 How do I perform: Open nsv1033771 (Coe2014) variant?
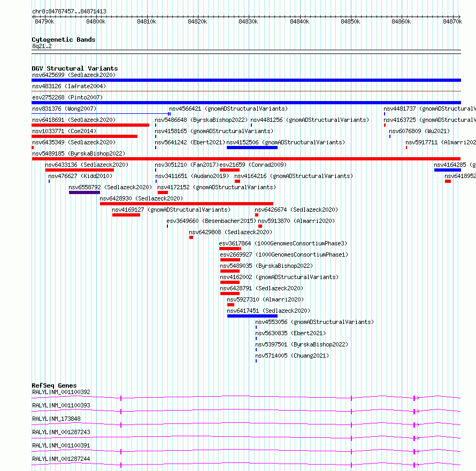[x=64, y=131]
